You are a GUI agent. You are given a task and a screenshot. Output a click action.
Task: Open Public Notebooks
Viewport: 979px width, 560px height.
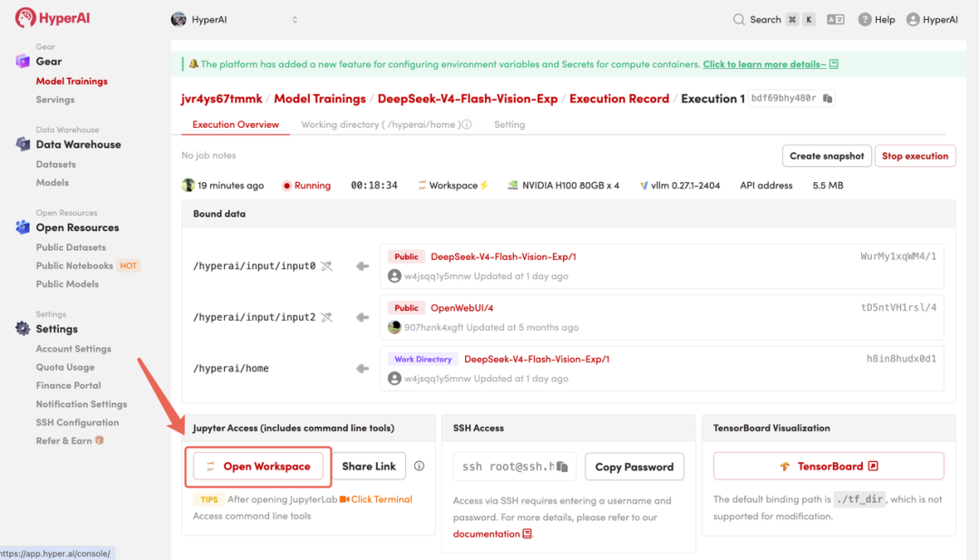[x=74, y=266]
